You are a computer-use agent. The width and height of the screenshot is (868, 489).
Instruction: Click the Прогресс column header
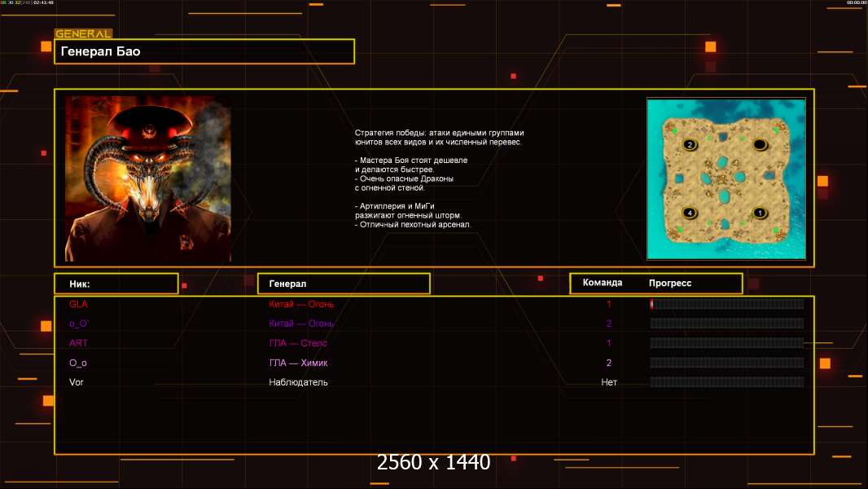coord(670,284)
